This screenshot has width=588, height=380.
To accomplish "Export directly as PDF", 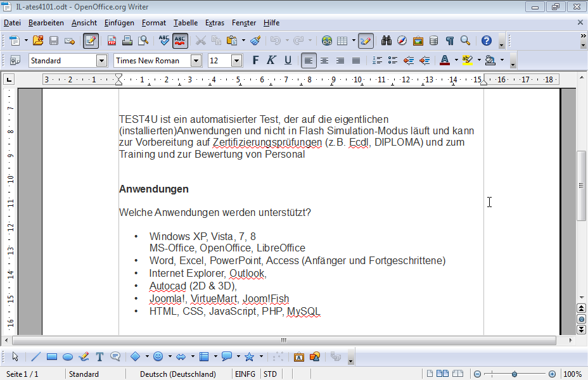I will point(112,41).
